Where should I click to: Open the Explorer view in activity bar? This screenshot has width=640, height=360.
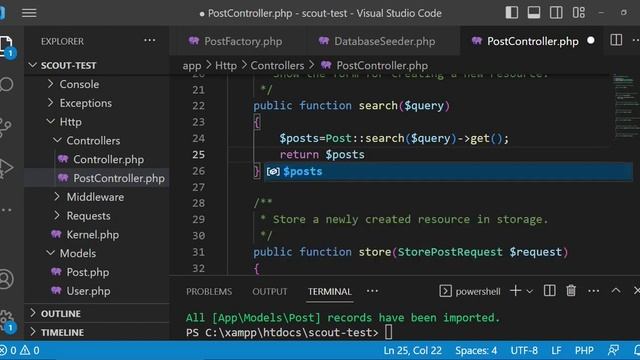click(x=7, y=46)
